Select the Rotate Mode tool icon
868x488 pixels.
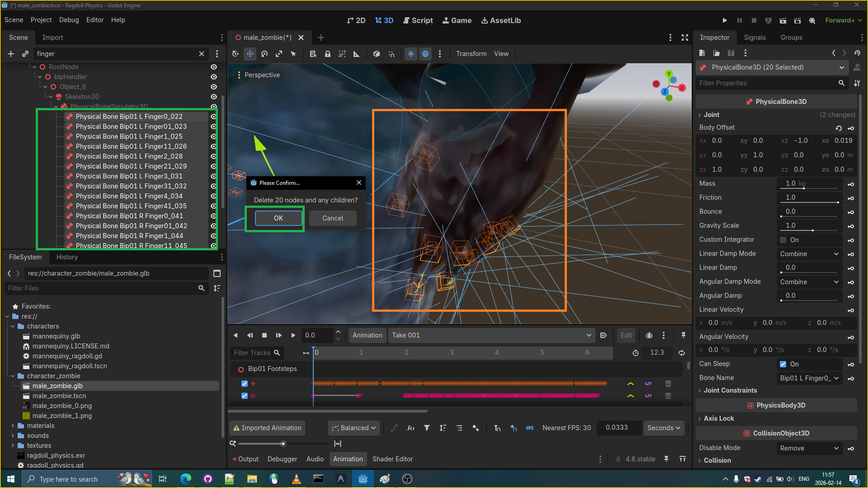coord(264,54)
